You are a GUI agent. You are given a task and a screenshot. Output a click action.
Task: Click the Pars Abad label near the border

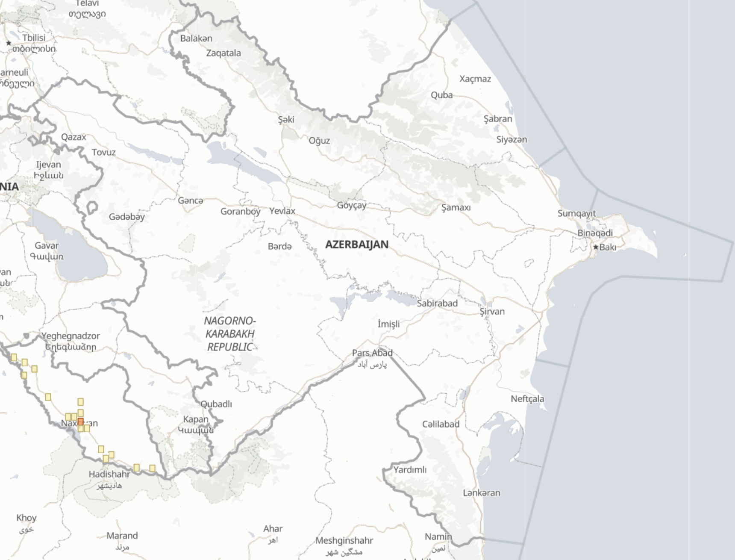click(x=373, y=353)
